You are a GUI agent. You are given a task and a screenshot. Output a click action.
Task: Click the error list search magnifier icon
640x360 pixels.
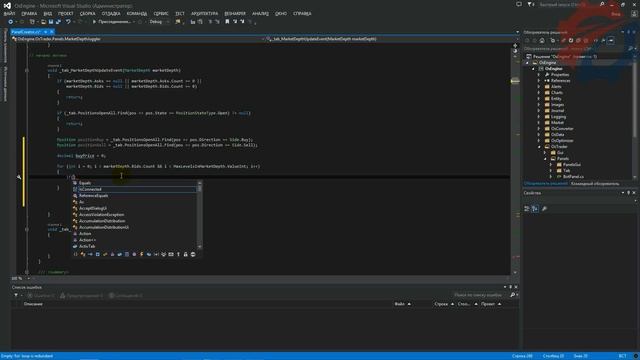tap(513, 295)
